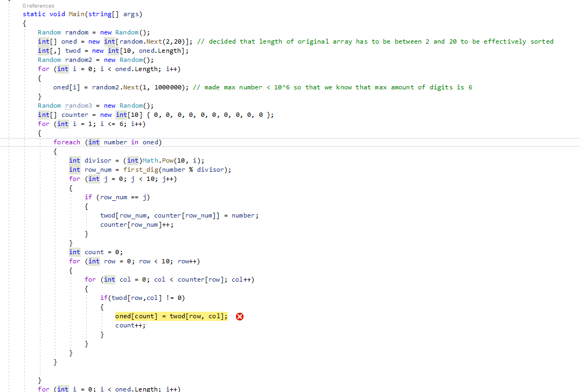The image size is (580, 392).
Task: Click 'for (int row = 0; row < 10; row++)' line
Action: [x=134, y=262]
